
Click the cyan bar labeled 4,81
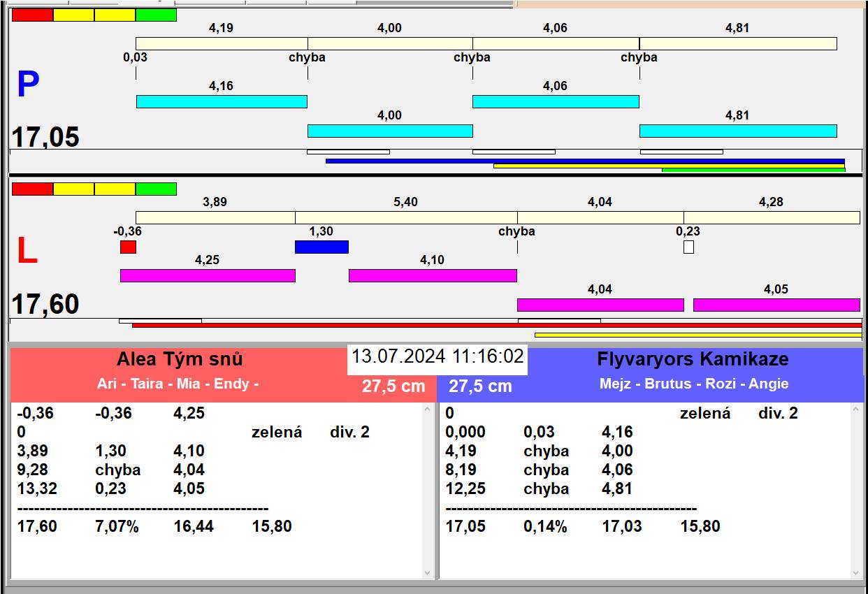tap(738, 131)
